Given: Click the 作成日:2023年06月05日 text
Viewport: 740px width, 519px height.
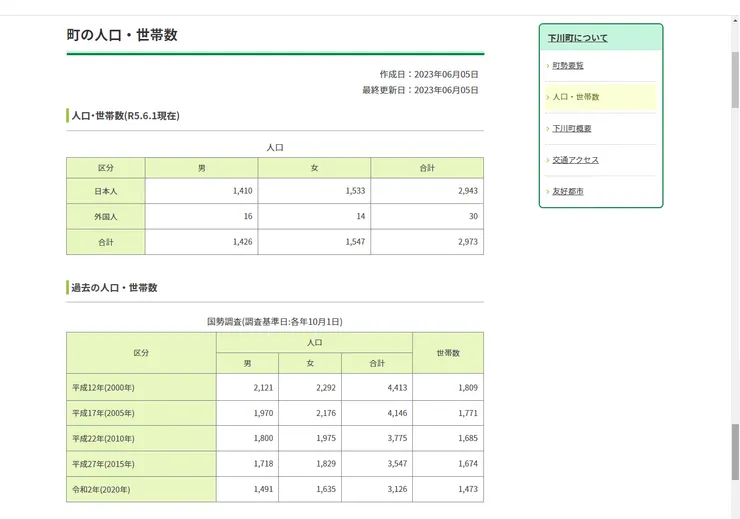Looking at the screenshot, I should (429, 75).
